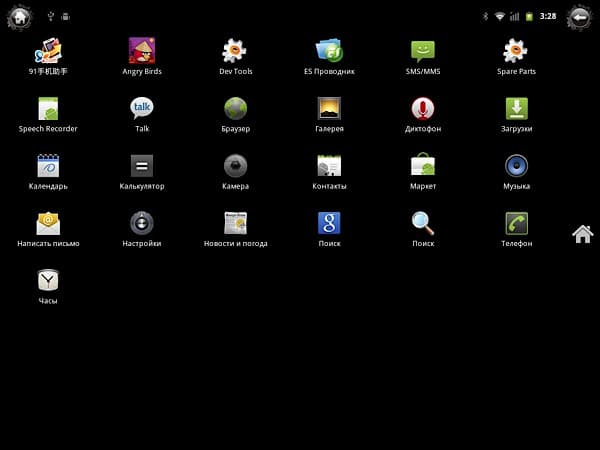
Task: Open the Телефон phone app
Action: point(516,229)
